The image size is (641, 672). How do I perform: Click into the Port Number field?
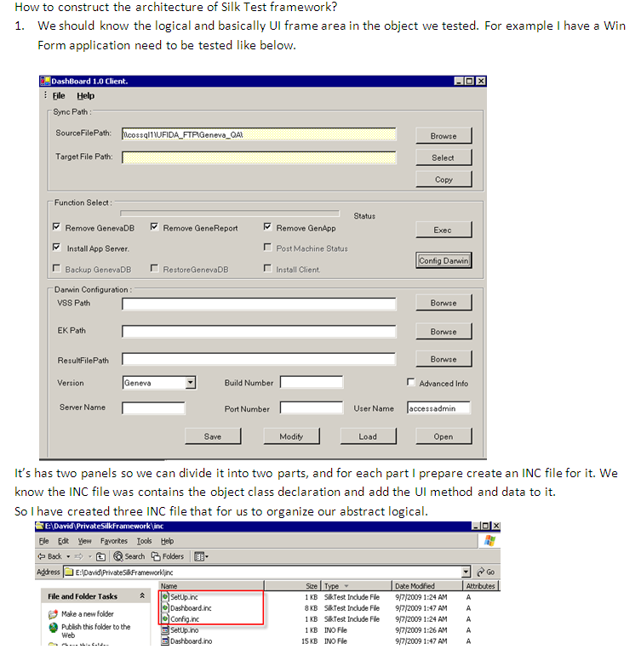[x=312, y=407]
